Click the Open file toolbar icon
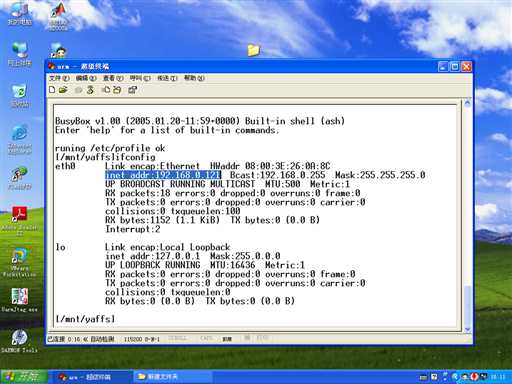The width and height of the screenshot is (512, 384). point(63,90)
